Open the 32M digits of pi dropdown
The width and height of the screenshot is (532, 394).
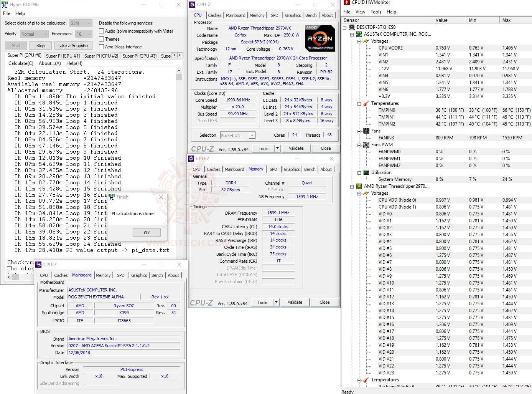pos(81,23)
